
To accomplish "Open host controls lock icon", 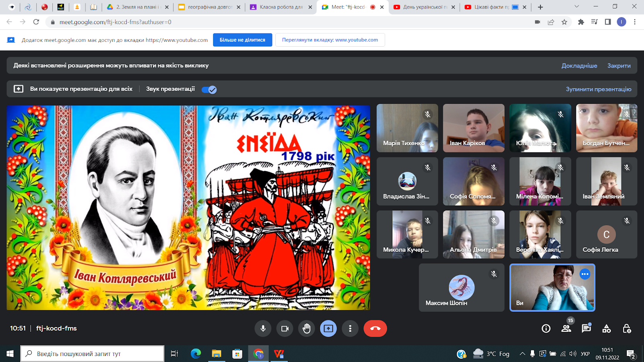I will click(627, 329).
